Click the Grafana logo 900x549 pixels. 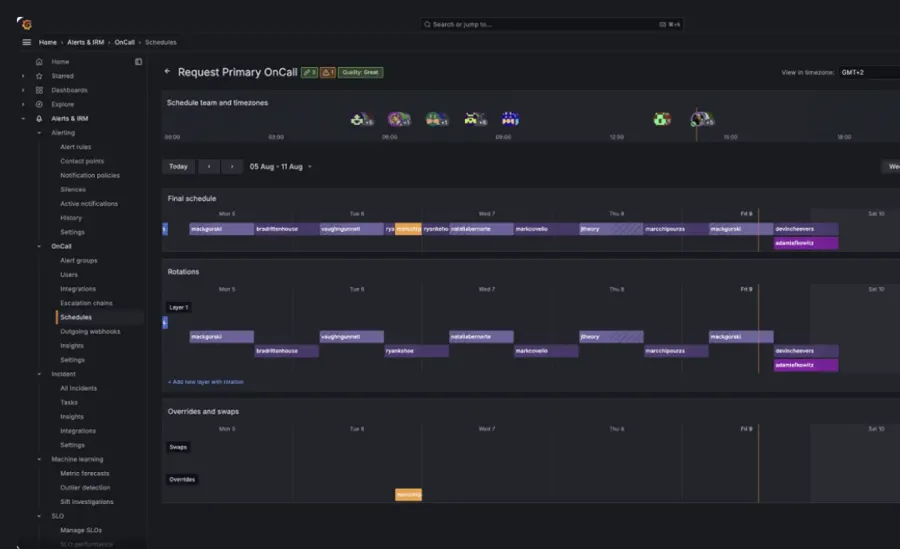(25, 24)
